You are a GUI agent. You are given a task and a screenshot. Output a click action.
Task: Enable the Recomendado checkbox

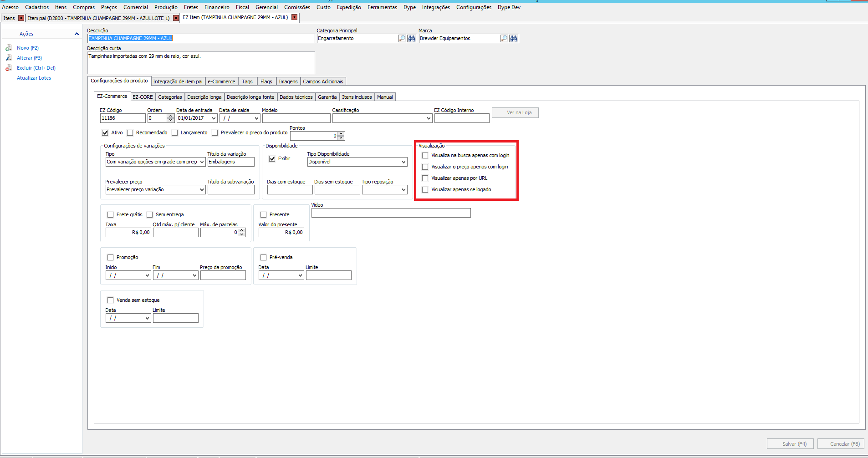click(130, 132)
